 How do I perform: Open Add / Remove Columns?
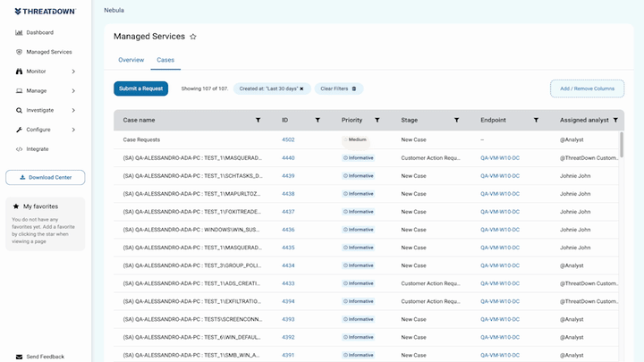(x=588, y=88)
